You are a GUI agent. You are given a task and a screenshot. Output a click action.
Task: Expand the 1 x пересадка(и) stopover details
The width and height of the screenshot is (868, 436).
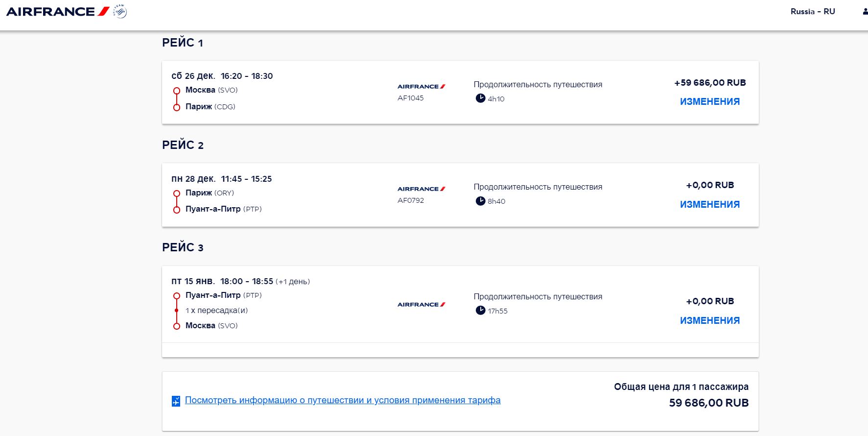[216, 310]
